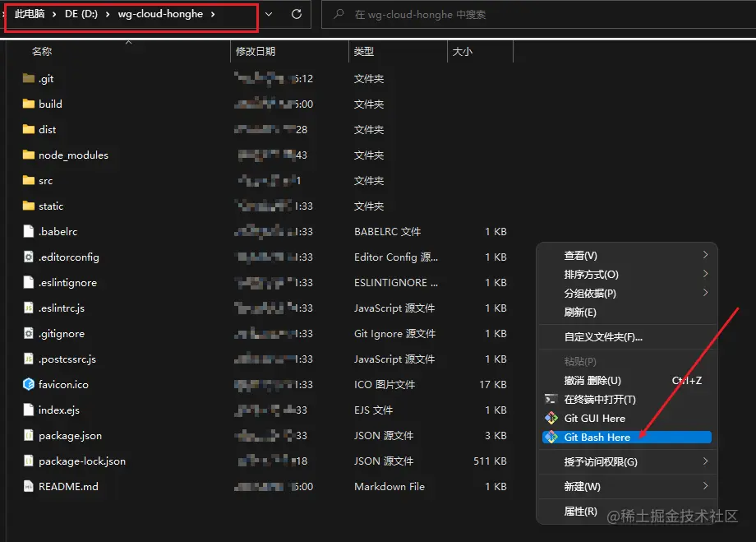Click the 17 KB size cell
This screenshot has height=542, width=756.
pyautogui.click(x=493, y=384)
